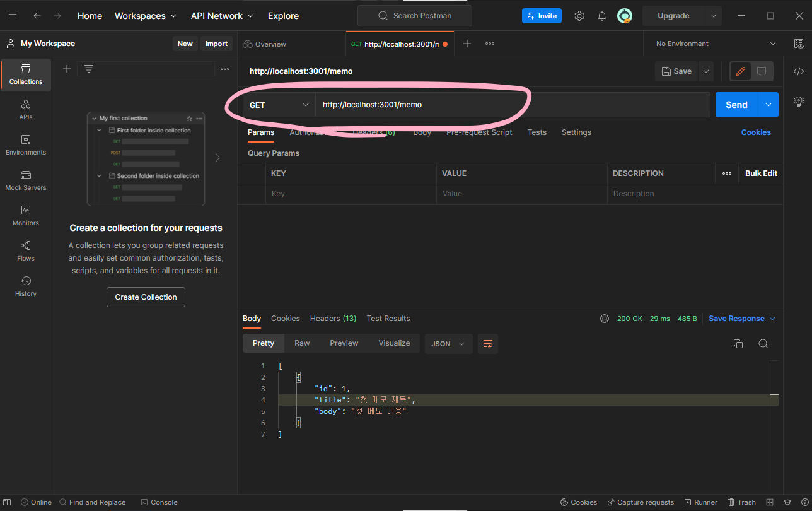Open the Overview tab
812x511 pixels.
tap(264, 44)
